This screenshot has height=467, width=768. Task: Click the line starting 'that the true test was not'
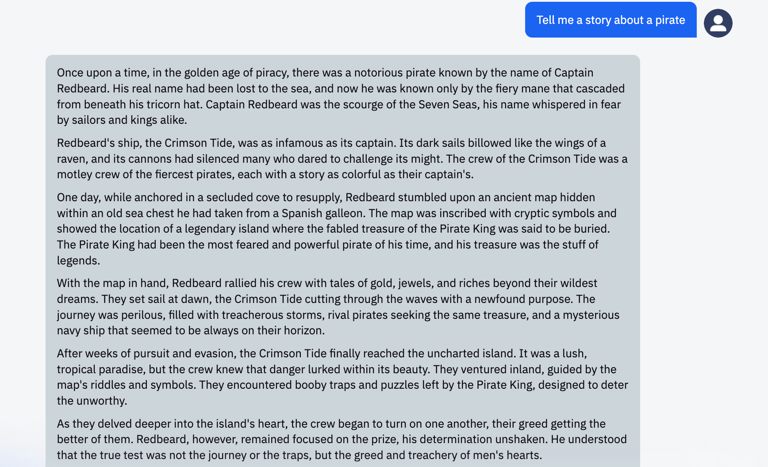pyautogui.click(x=299, y=455)
